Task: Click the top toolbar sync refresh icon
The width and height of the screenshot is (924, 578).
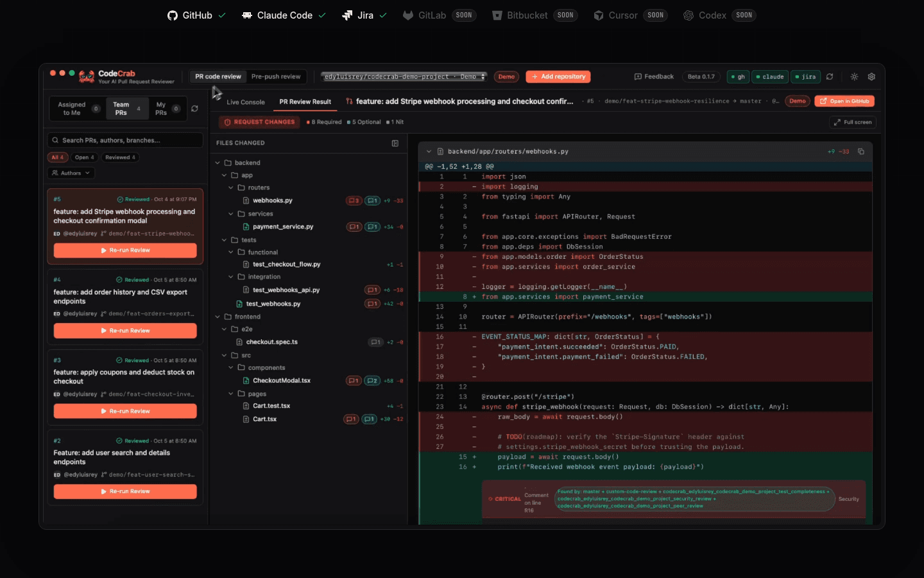Action: click(830, 76)
